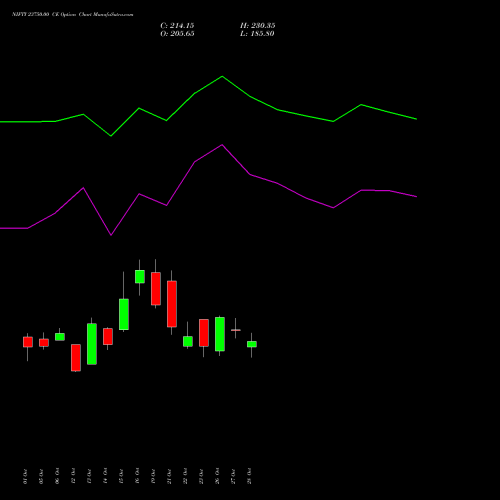This screenshot has width=500, height=500.
Task: Click the peak of the green line
Action: (x=222, y=77)
